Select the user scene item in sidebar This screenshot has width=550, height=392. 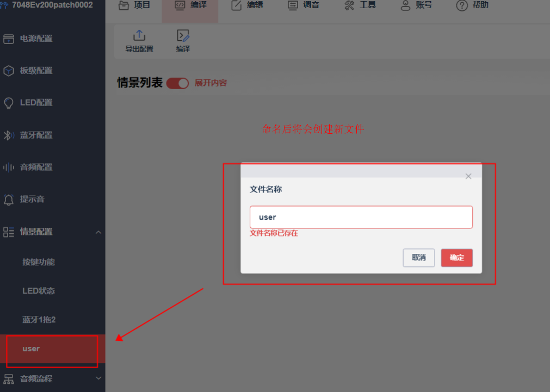(53, 349)
